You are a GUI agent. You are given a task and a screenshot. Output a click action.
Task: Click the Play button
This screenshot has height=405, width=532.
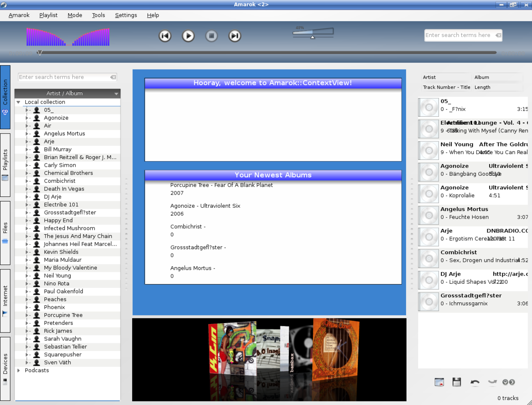click(x=188, y=36)
